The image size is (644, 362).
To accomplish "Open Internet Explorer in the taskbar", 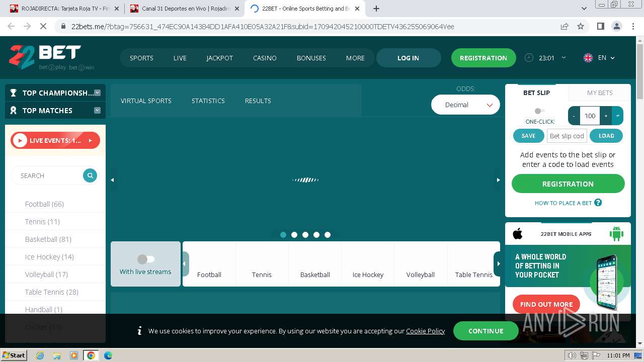I will (40, 355).
